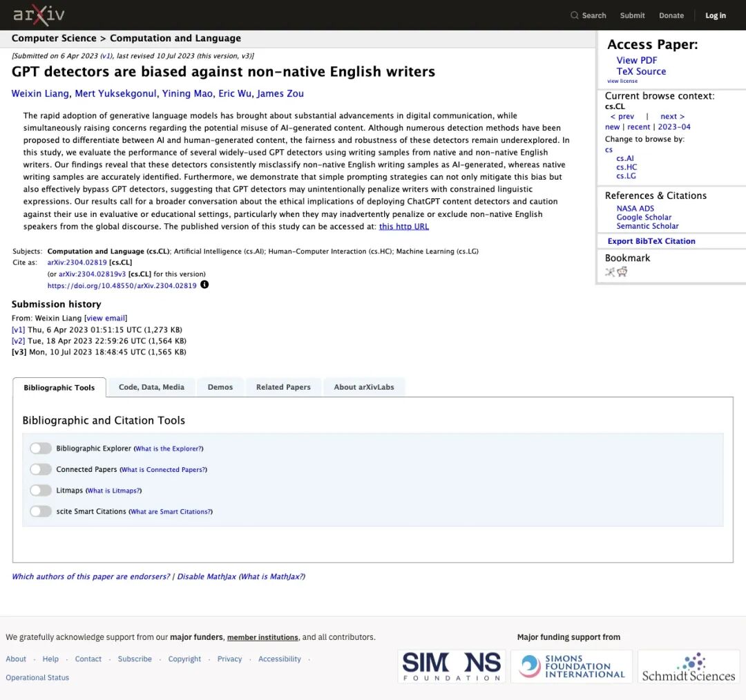This screenshot has width=746, height=700.
Task: Download the TeX Source
Action: pos(641,71)
